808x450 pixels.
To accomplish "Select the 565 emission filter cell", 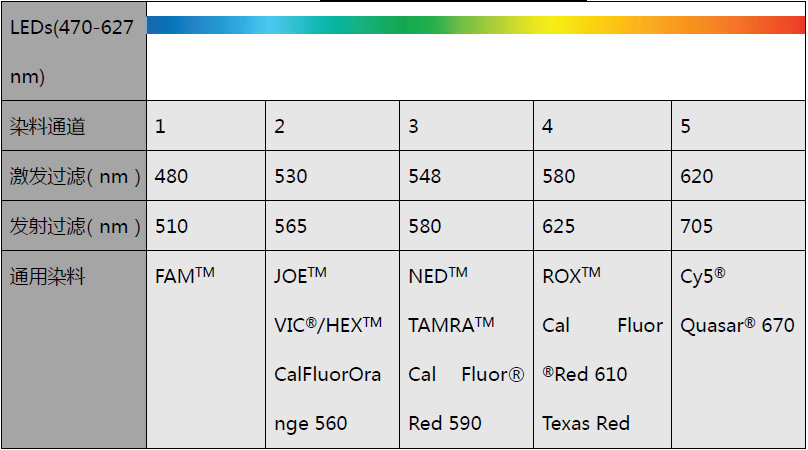I will 291,226.
